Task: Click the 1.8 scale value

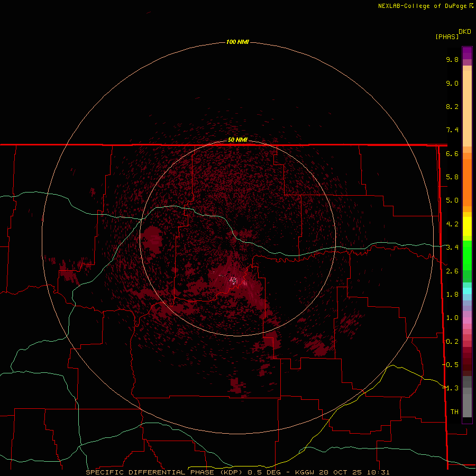Action: point(452,295)
